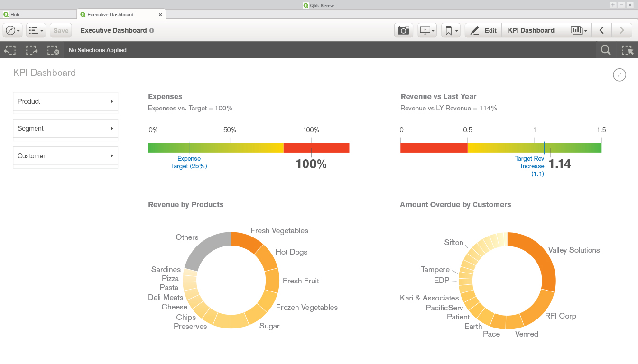This screenshot has width=638, height=364.
Task: Click the 1.14 revenue value
Action: (x=560, y=164)
